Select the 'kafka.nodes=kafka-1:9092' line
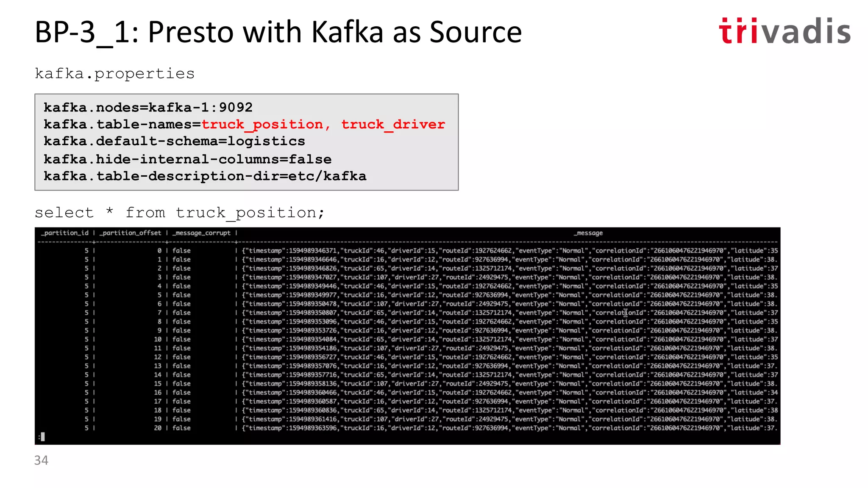Image resolution: width=868 pixels, height=488 pixels. click(x=148, y=107)
